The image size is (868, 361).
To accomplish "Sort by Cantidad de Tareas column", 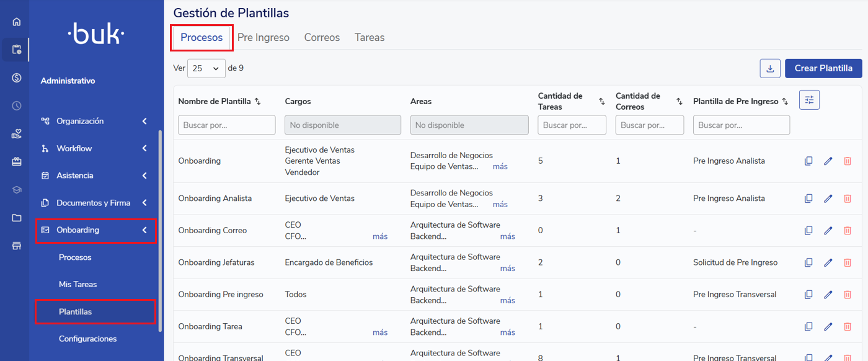I will click(x=601, y=102).
